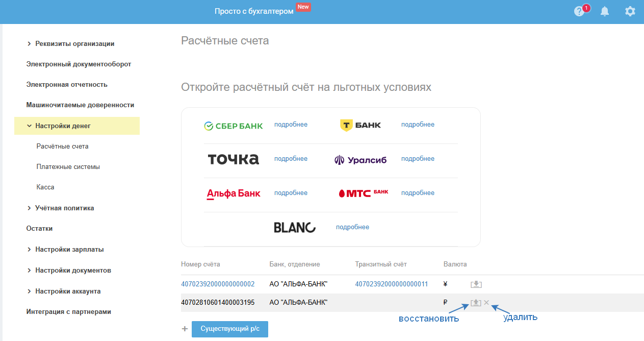Restore the ruble account using restore icon
644x341 pixels.
pos(476,303)
